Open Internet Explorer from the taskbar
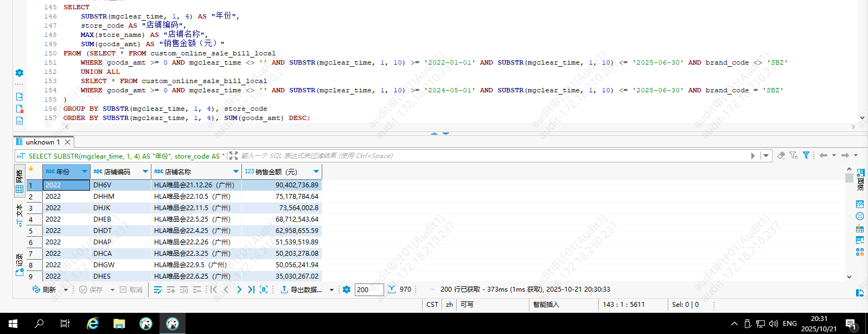Viewport: 868px width, 334px height. click(x=93, y=324)
